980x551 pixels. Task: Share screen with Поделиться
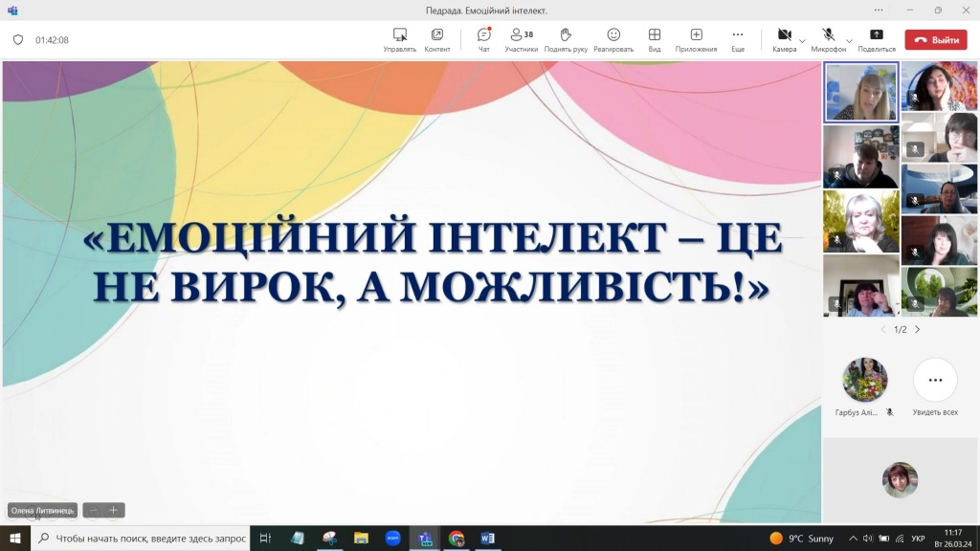point(877,40)
